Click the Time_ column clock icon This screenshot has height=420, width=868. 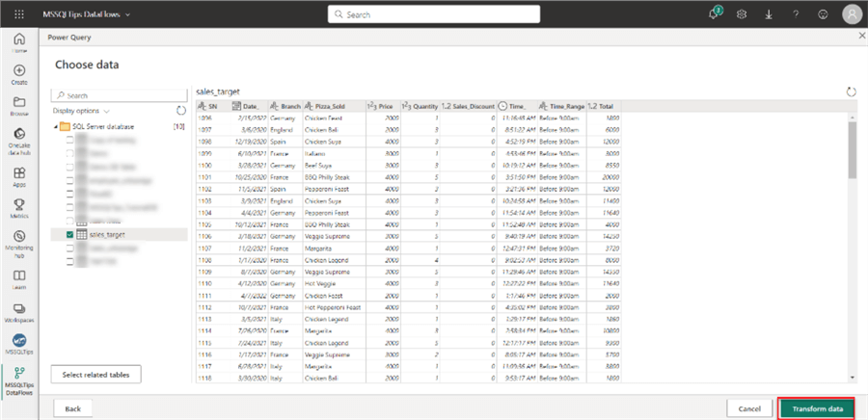pyautogui.click(x=502, y=106)
